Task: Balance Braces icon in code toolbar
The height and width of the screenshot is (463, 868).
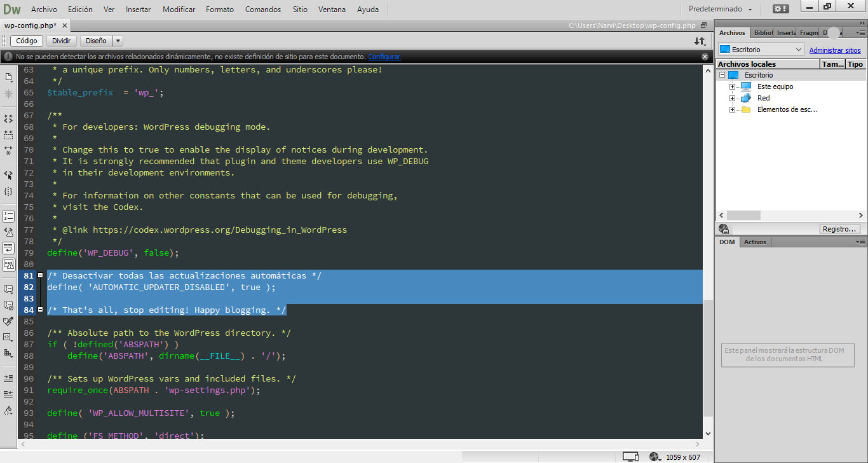Action: tap(8, 191)
